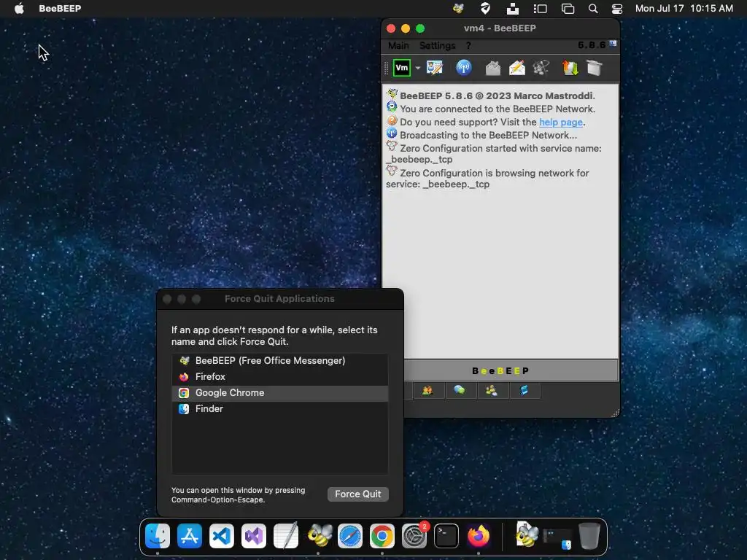
Task: Close BeeBEEP window with red button
Action: [x=391, y=28]
